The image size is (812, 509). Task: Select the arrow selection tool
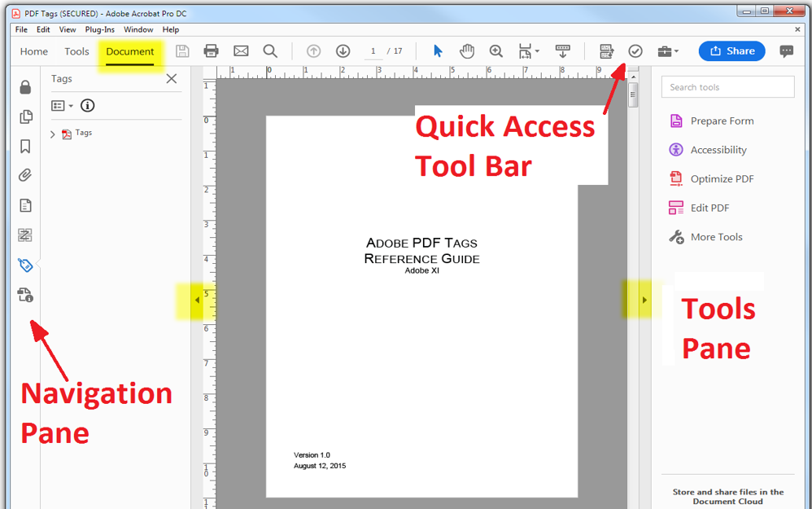pos(438,50)
